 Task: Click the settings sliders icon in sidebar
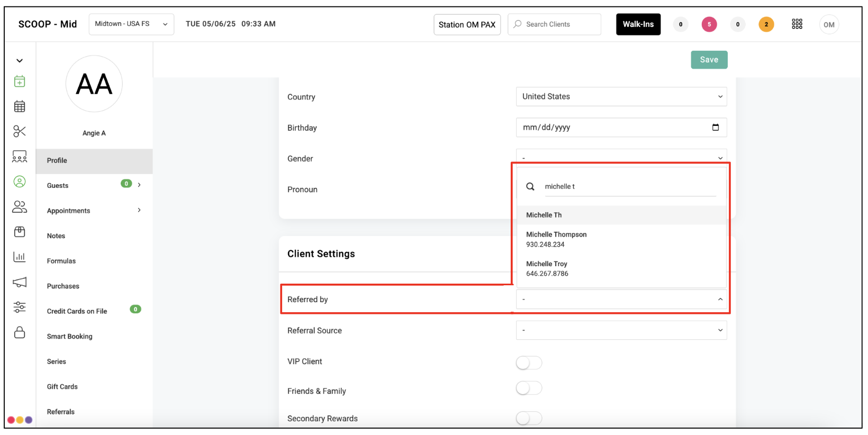(x=20, y=307)
